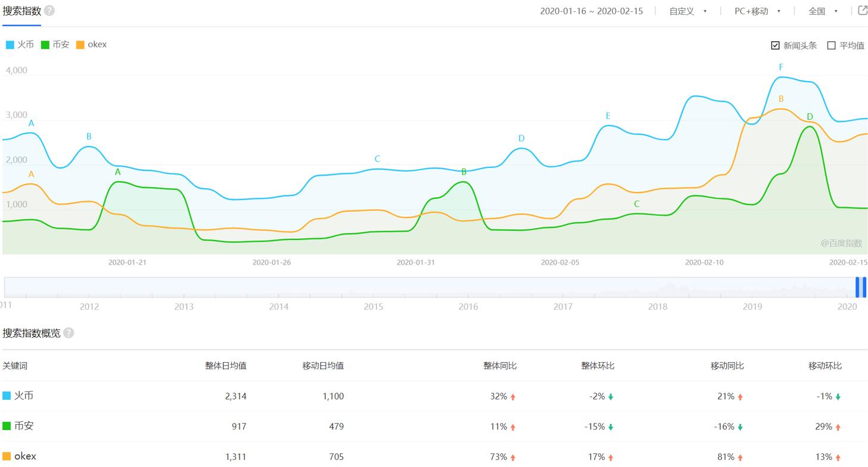Click the 整体日均值 column header
This screenshot has height=467, width=868.
click(x=226, y=366)
